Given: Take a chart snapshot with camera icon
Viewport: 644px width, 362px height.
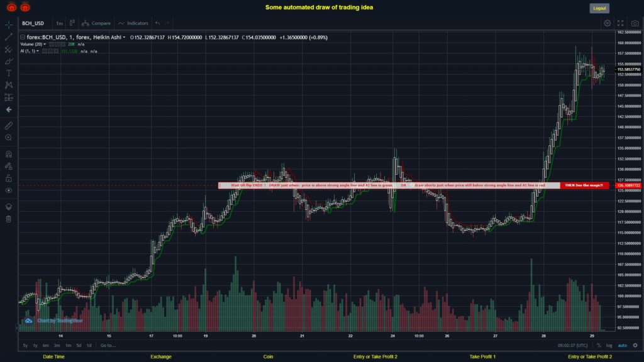Looking at the screenshot, I should click(x=635, y=23).
